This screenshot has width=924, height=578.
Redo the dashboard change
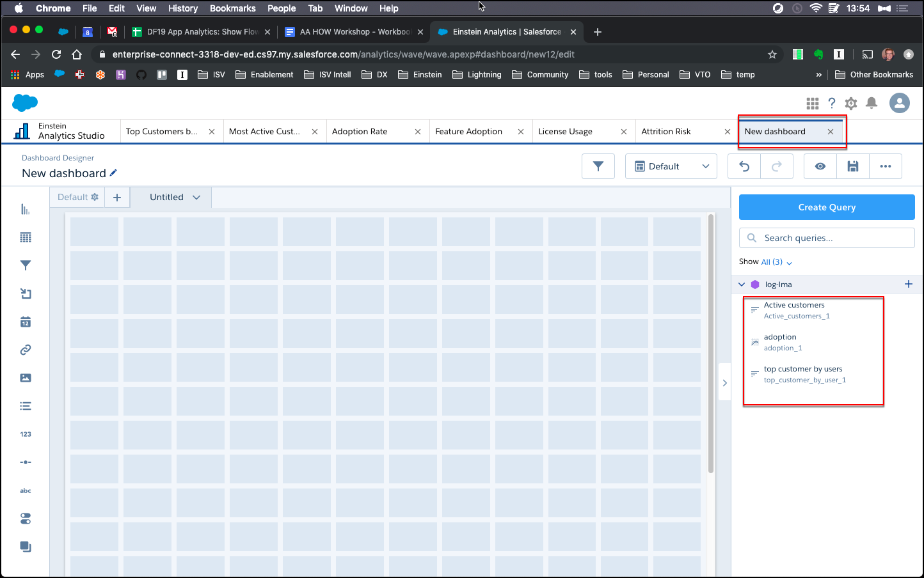pyautogui.click(x=777, y=166)
